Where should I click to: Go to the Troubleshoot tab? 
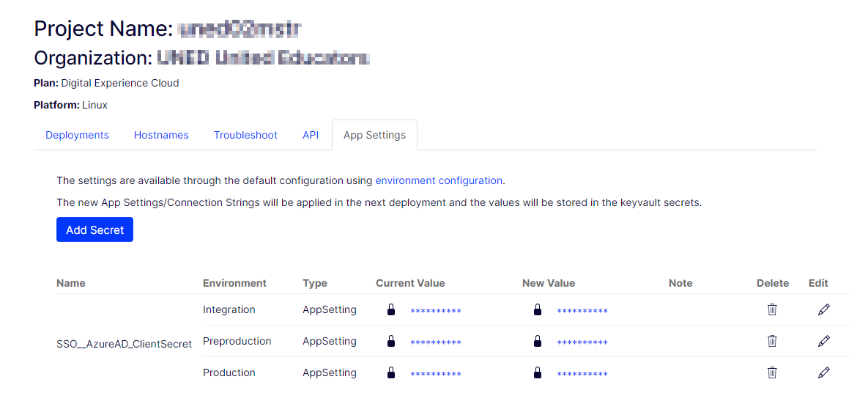tap(245, 135)
